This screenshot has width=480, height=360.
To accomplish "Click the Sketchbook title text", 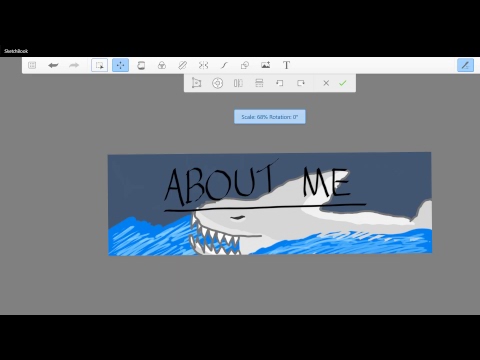I will pos(16,51).
